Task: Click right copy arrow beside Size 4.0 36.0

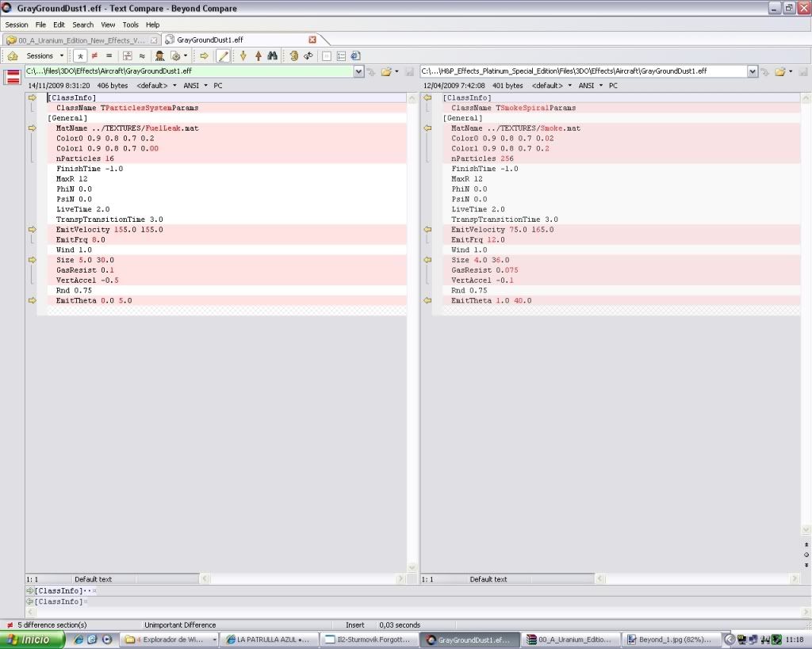Action: (x=427, y=260)
